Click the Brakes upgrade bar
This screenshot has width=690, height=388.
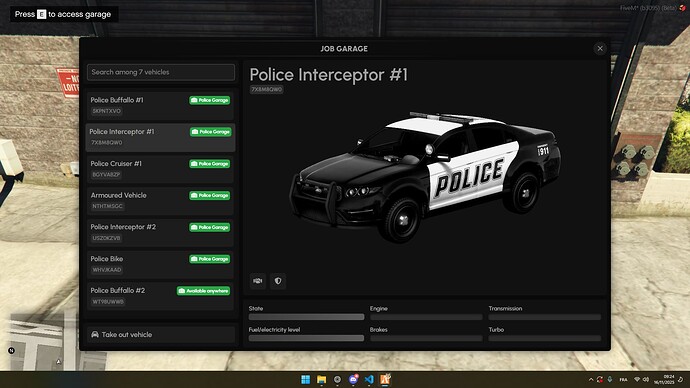click(x=426, y=338)
